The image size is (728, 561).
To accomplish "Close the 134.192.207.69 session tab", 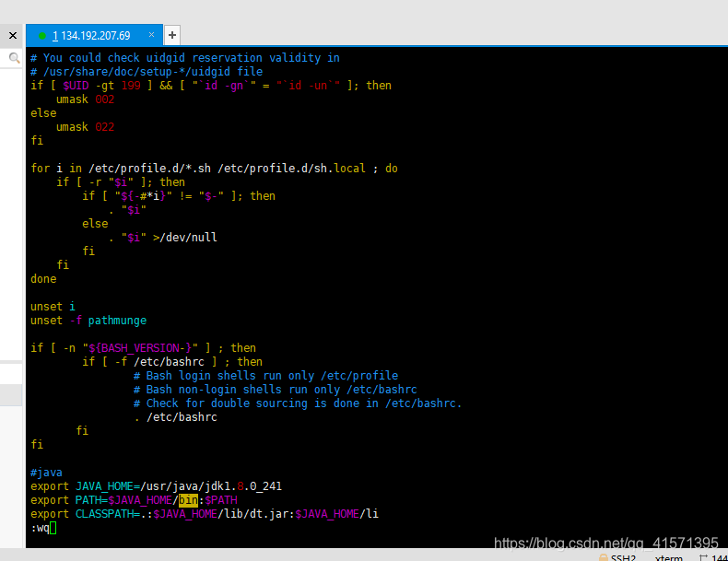I will 151,35.
